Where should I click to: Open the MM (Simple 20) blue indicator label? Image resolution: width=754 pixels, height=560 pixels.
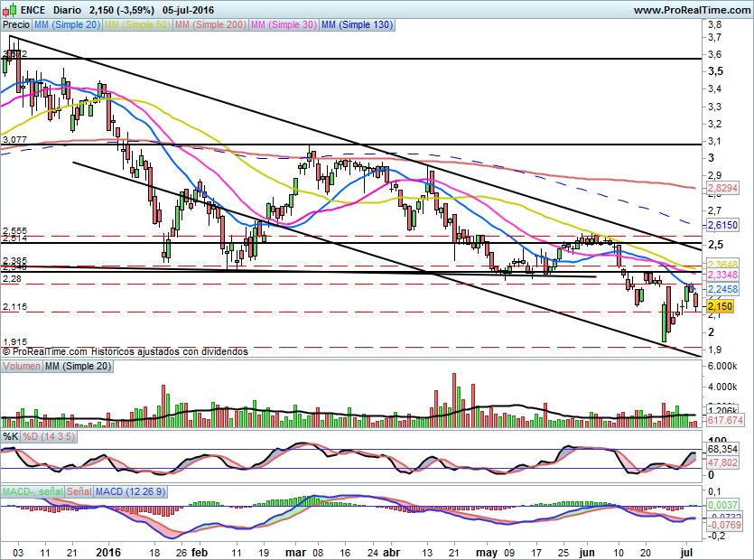click(67, 24)
